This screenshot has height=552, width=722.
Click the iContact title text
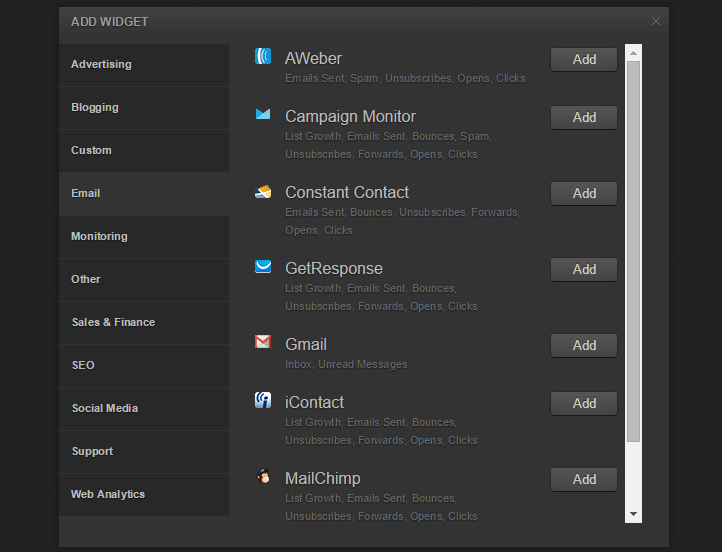314,403
